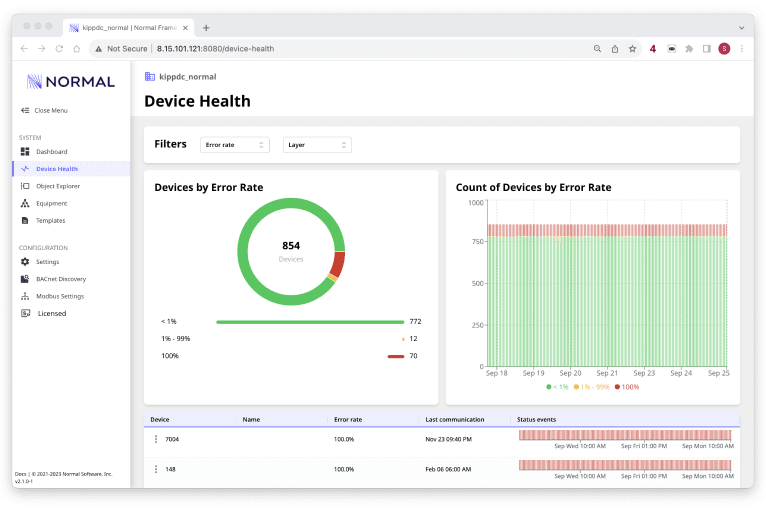Viewport: 766px width, 511px height.
Task: Open BACnet Discovery in the sidebar
Action: click(71, 279)
